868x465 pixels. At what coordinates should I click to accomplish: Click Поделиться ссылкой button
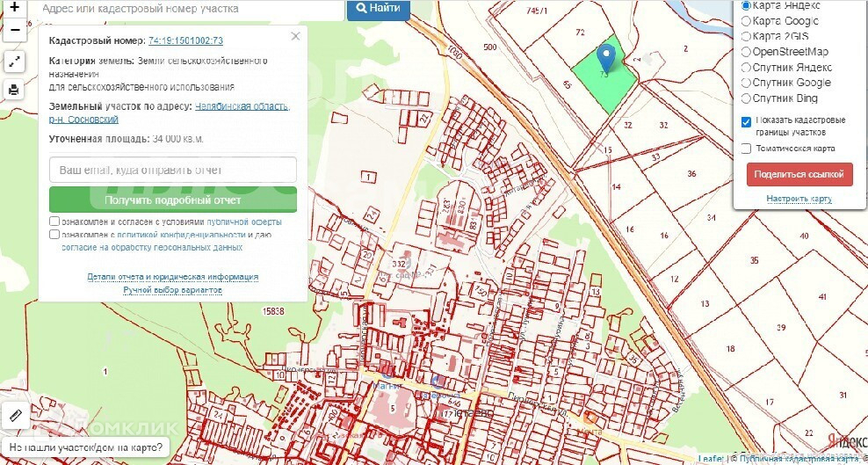[799, 174]
